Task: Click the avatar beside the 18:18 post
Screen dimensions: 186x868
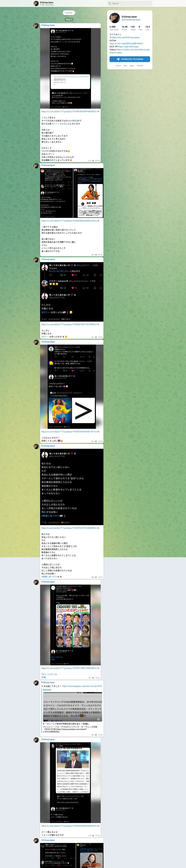Action: point(36,582)
